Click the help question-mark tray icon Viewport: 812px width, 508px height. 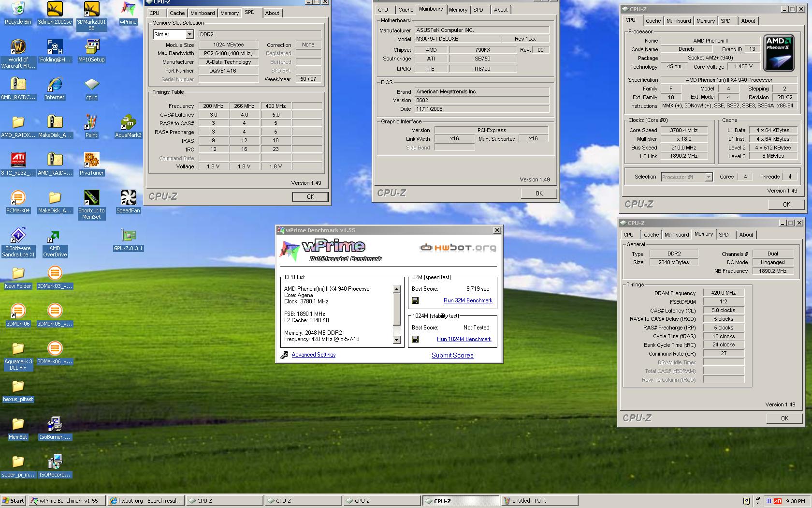click(746, 501)
